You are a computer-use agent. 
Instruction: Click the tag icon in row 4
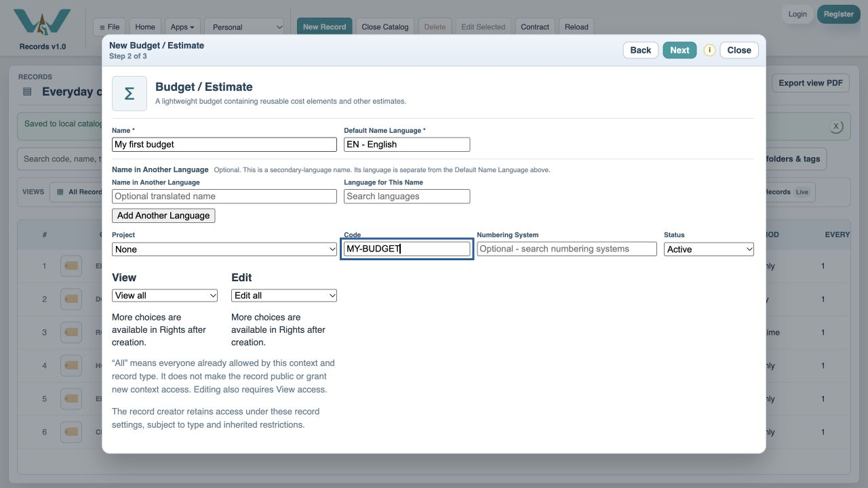(x=71, y=365)
